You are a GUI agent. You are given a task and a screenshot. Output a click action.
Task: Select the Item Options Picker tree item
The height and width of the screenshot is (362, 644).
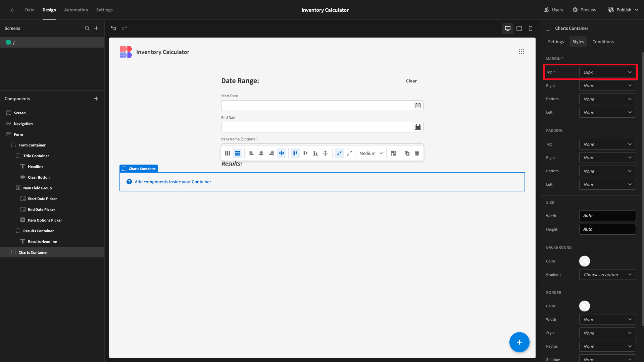52,220
